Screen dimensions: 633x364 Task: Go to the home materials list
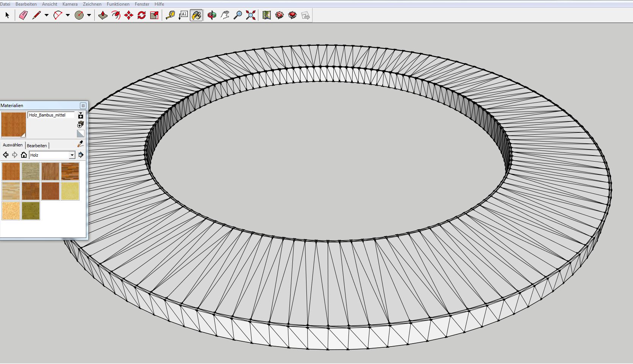tap(24, 155)
